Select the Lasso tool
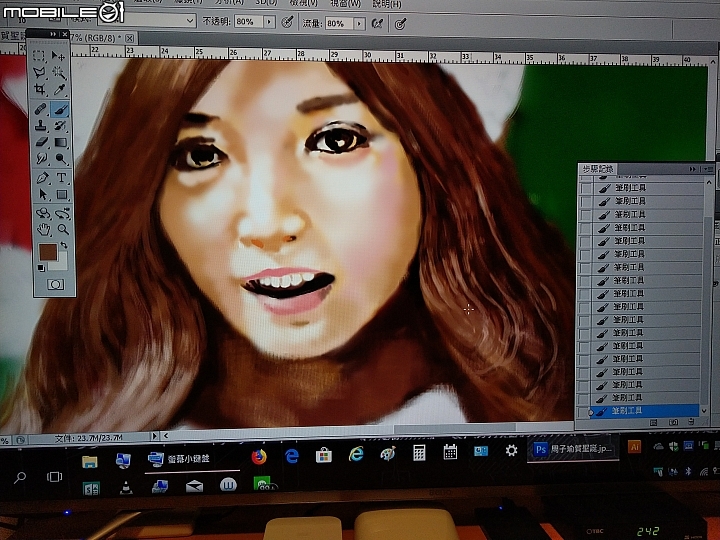The image size is (720, 540). (39, 73)
